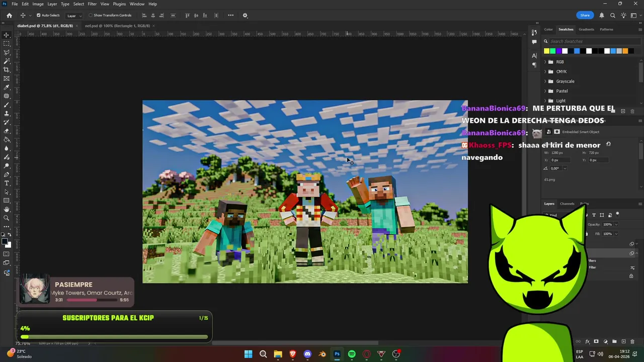Screen dimensions: 644x362
Task: Toggle the smart object layers filter
Action: pyautogui.click(x=610, y=215)
